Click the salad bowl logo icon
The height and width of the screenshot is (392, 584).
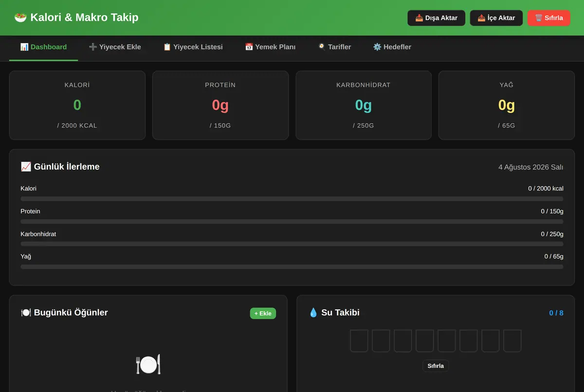(20, 18)
